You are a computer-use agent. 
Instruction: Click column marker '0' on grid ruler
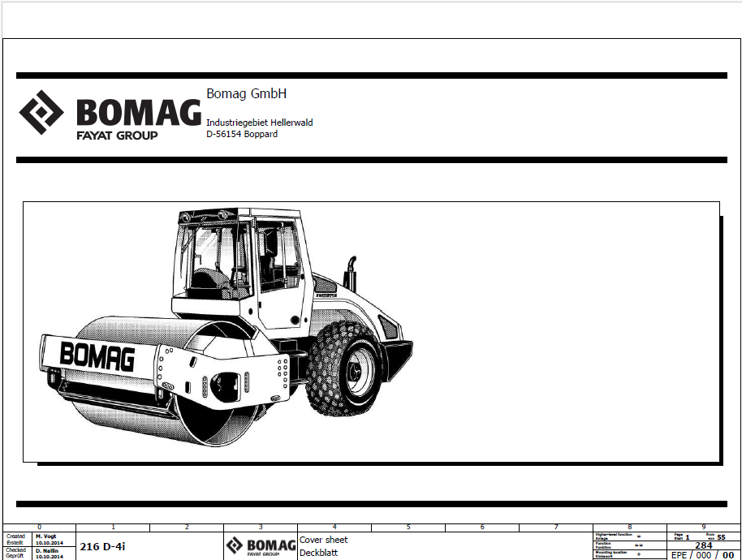click(x=39, y=527)
